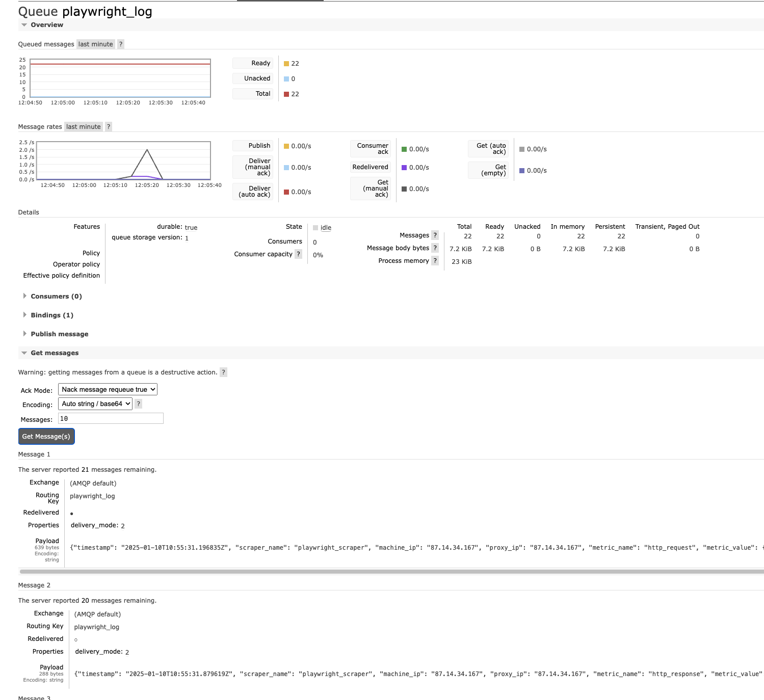The width and height of the screenshot is (764, 700).
Task: Click help icon next to Queued messages
Action: click(x=121, y=44)
